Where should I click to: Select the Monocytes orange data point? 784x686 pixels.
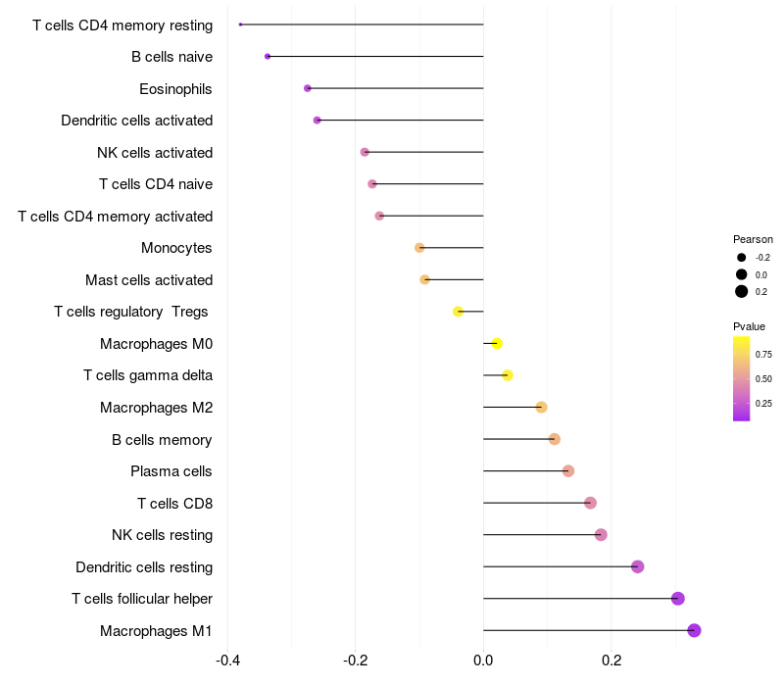point(419,248)
